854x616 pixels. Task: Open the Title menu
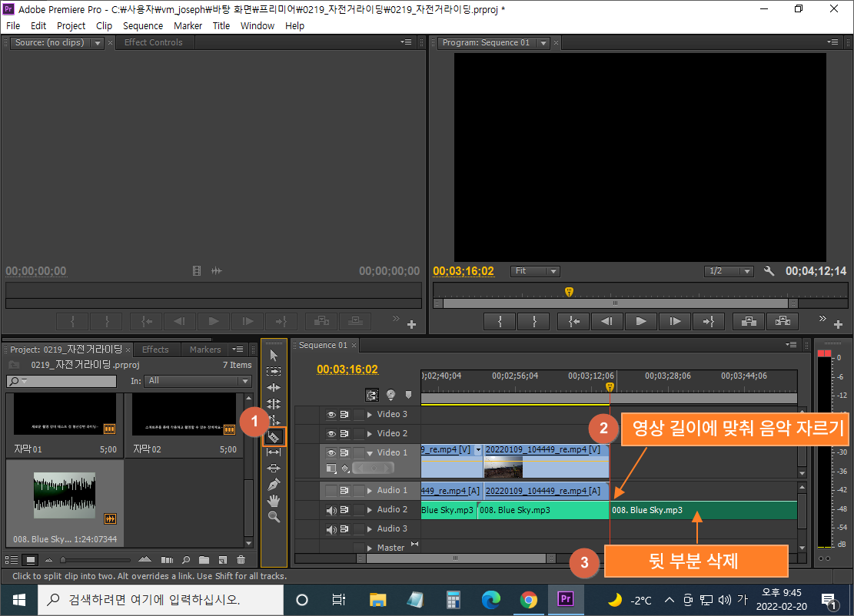point(221,25)
